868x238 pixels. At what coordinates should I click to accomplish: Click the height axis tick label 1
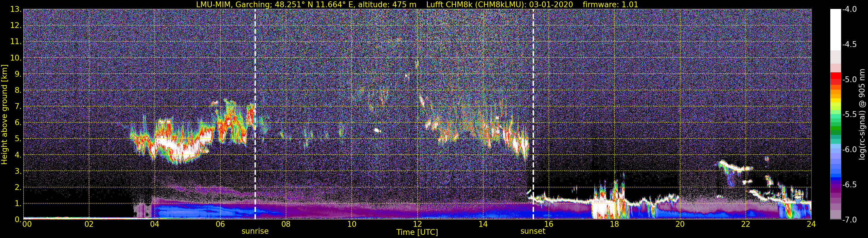point(18,204)
